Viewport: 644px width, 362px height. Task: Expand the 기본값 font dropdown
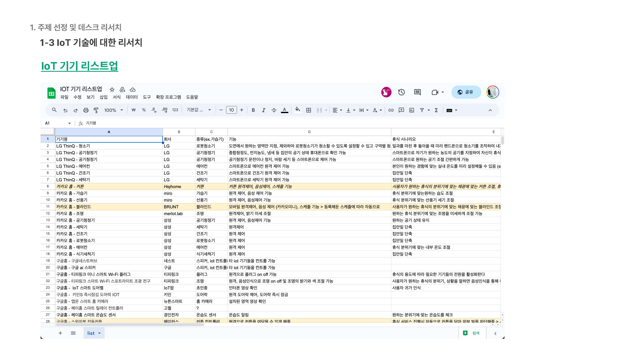tap(199, 110)
